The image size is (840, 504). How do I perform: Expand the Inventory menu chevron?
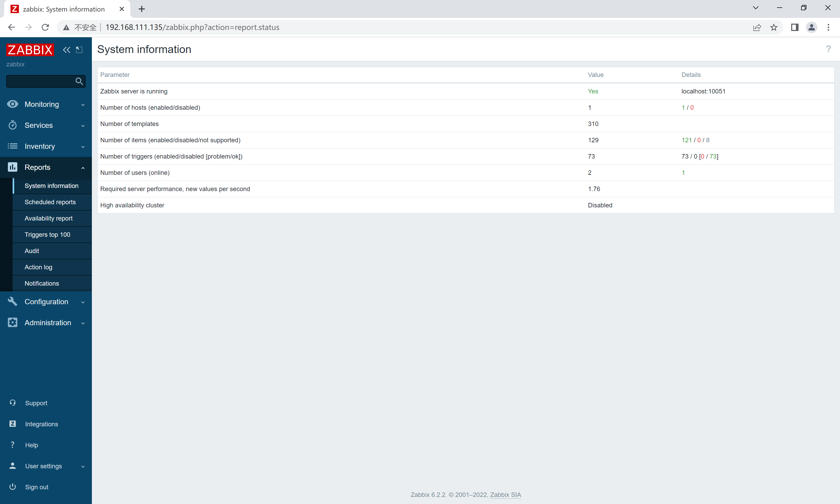83,147
